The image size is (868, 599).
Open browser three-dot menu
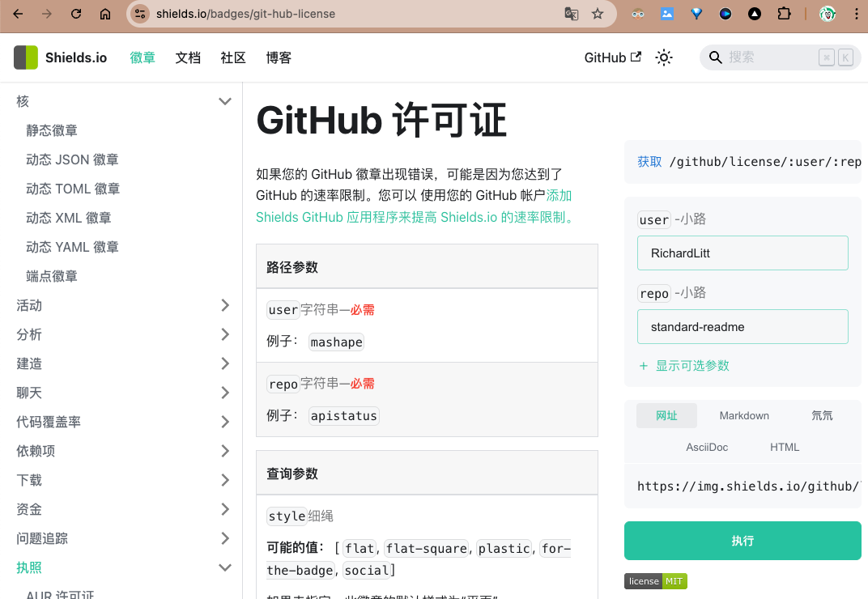pyautogui.click(x=856, y=14)
